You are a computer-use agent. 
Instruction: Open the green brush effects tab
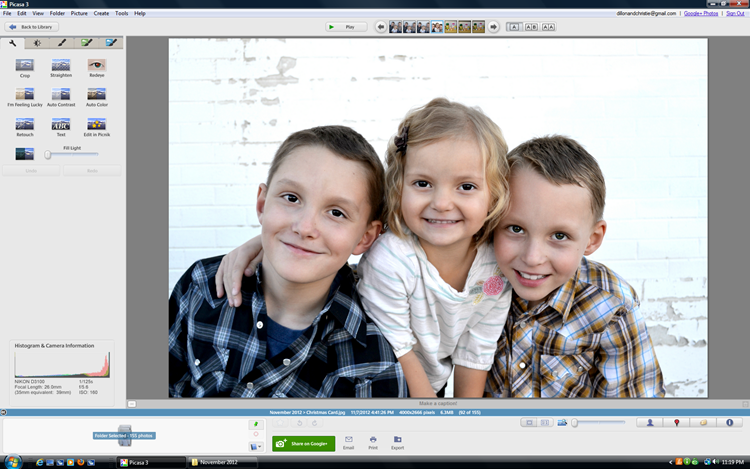click(87, 43)
